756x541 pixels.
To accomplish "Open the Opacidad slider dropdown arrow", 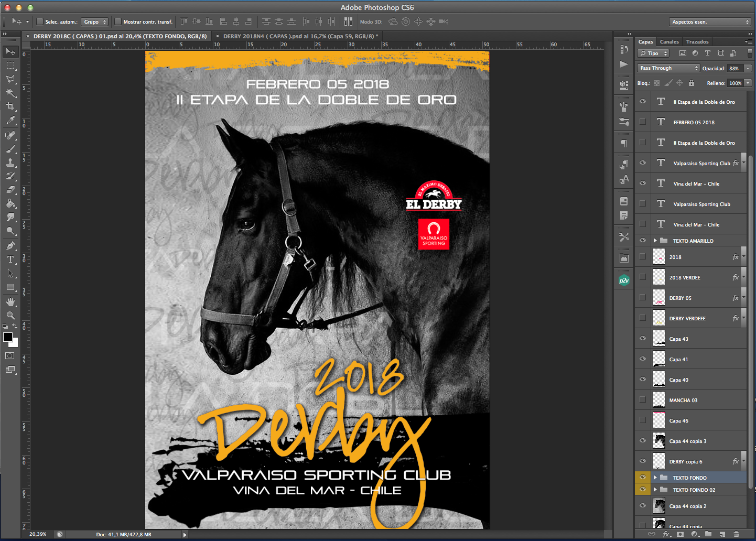I will coord(748,68).
